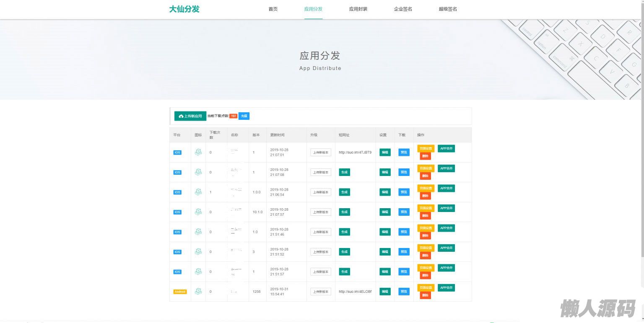Image resolution: width=644 pixels, height=323 pixels.
Task: Preview the app with version 1258
Action: [404, 292]
